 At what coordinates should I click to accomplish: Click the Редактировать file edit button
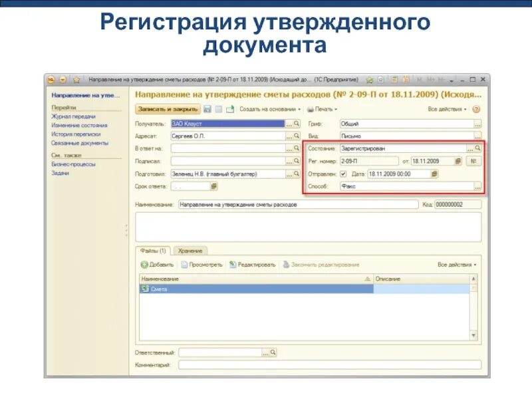tap(252, 265)
